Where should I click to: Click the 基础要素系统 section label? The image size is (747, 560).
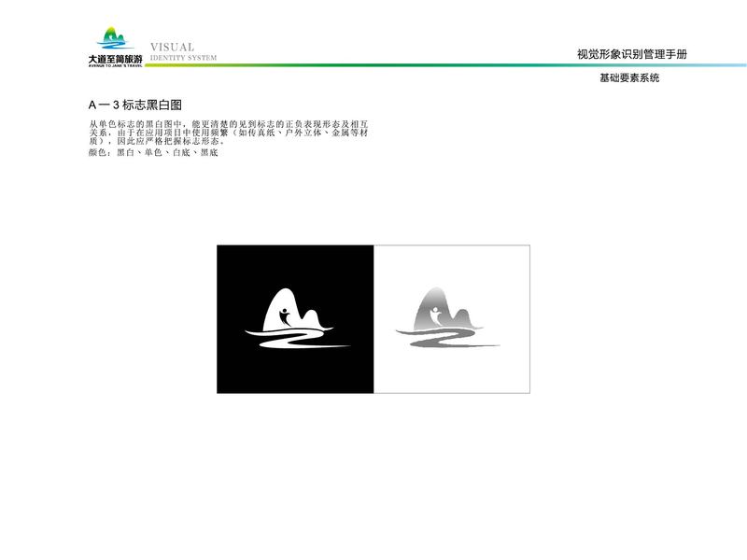(x=629, y=77)
